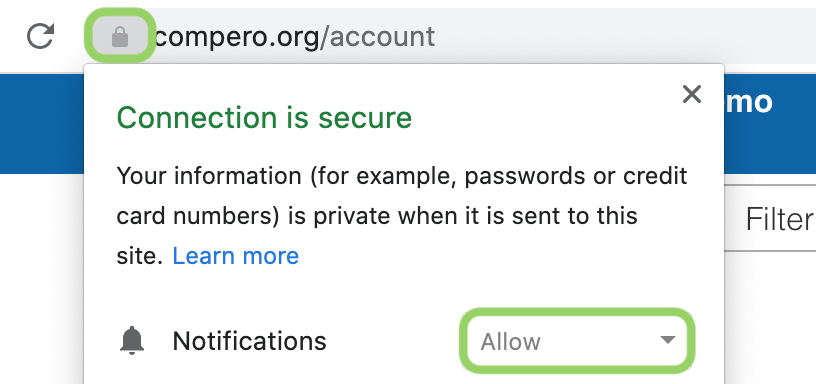This screenshot has height=384, width=816.
Task: Open the Learn more link
Action: tap(236, 256)
